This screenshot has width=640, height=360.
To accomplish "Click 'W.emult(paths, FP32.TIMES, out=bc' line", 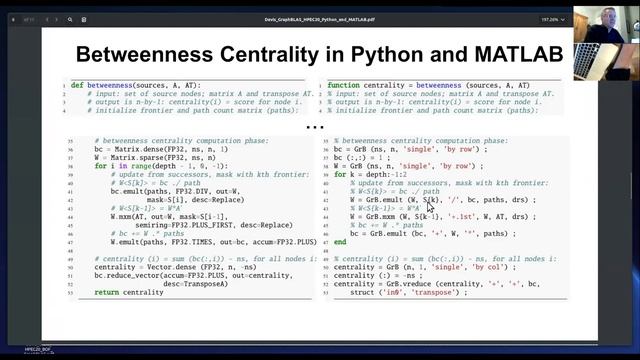I will [x=213, y=242].
